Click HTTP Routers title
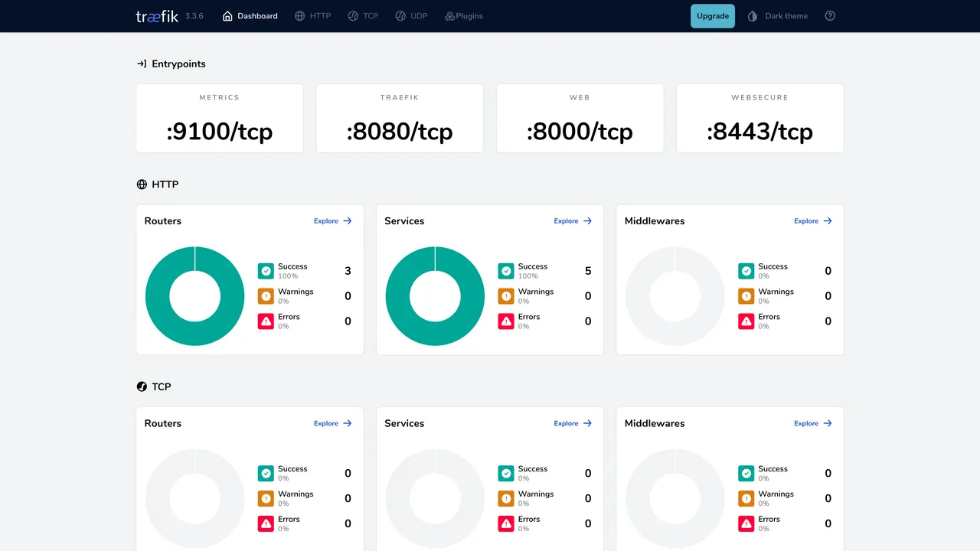 coord(163,221)
